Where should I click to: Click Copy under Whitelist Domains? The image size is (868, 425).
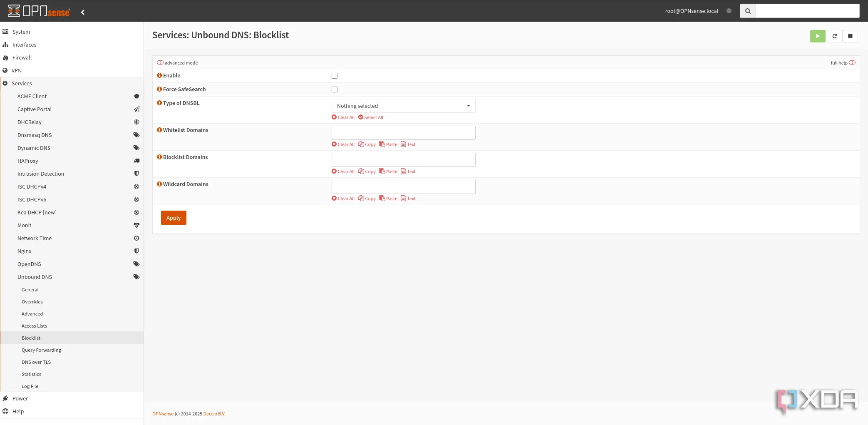tap(367, 144)
